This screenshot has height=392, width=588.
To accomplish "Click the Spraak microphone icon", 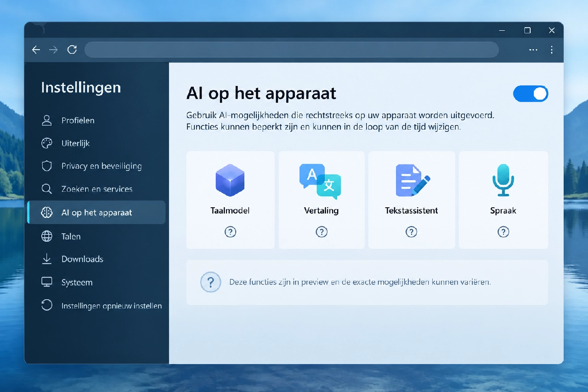I will tap(503, 181).
